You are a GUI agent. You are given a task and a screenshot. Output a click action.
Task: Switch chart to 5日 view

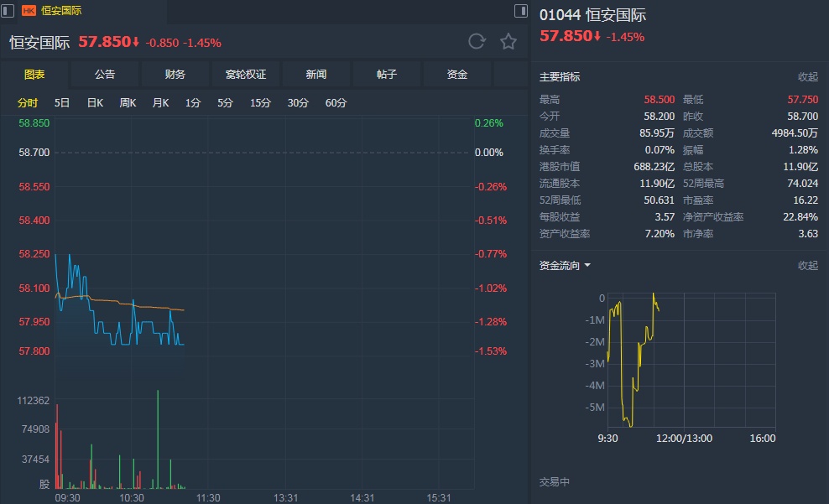tap(62, 103)
